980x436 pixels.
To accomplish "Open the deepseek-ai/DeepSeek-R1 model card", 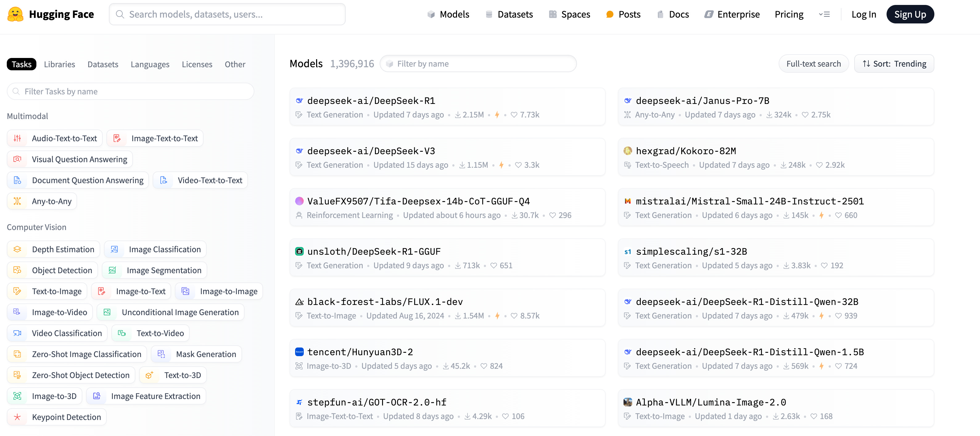I will pos(447,107).
